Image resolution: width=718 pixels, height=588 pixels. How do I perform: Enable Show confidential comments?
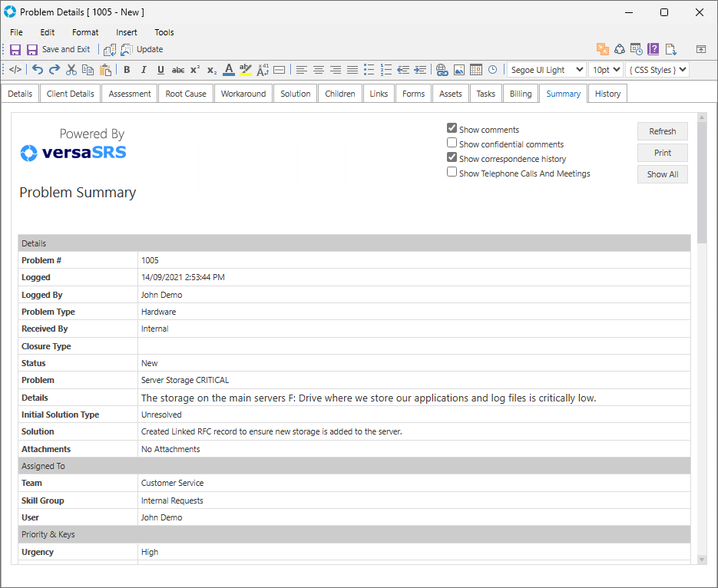(x=452, y=144)
